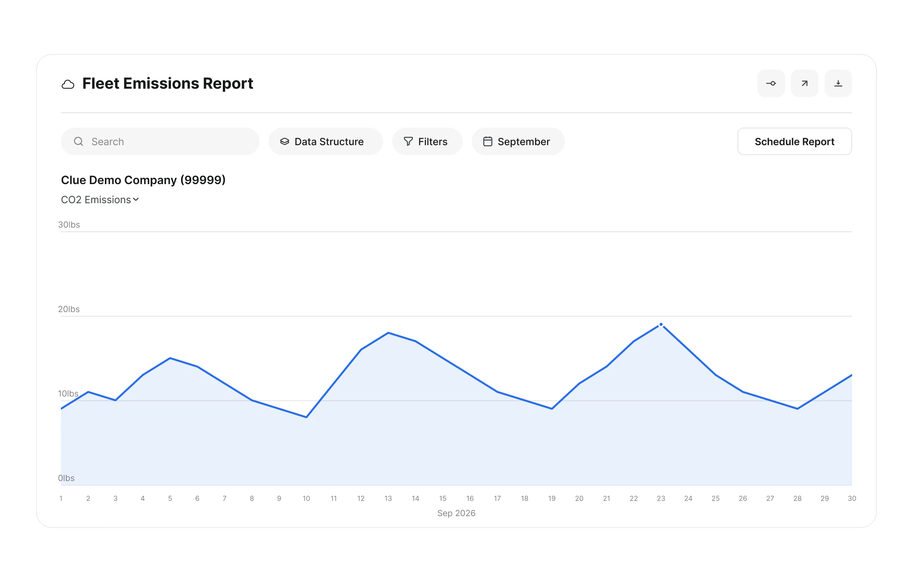Screen dimensions: 913x588
Task: Click the commit-node icon button in header
Action: [x=771, y=84]
